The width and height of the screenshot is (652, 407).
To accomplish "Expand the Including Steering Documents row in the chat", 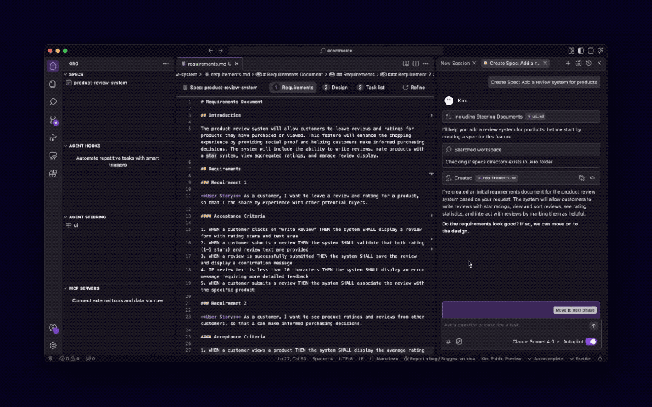I will coord(521,116).
